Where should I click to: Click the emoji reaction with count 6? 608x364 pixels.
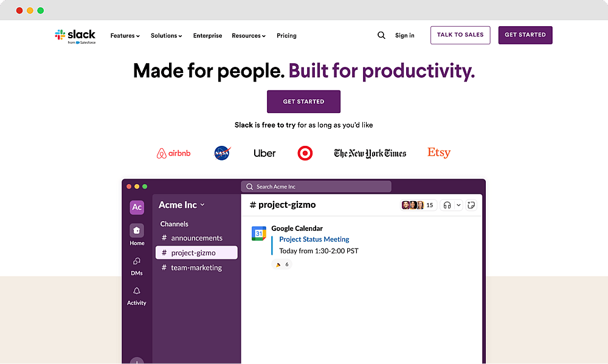tap(282, 264)
